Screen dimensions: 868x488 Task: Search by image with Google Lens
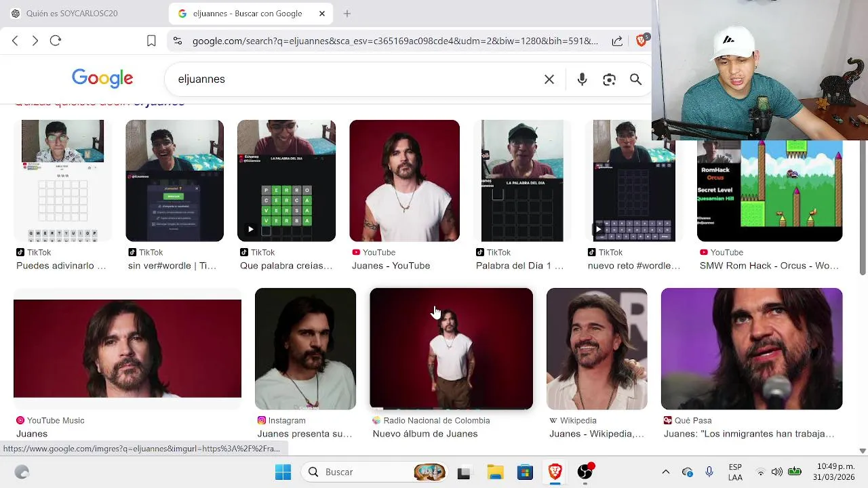609,79
